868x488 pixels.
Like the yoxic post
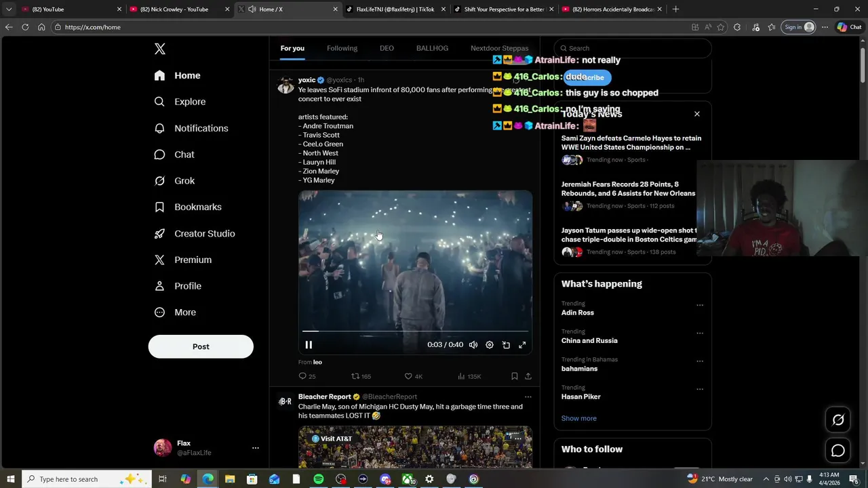[x=413, y=376]
